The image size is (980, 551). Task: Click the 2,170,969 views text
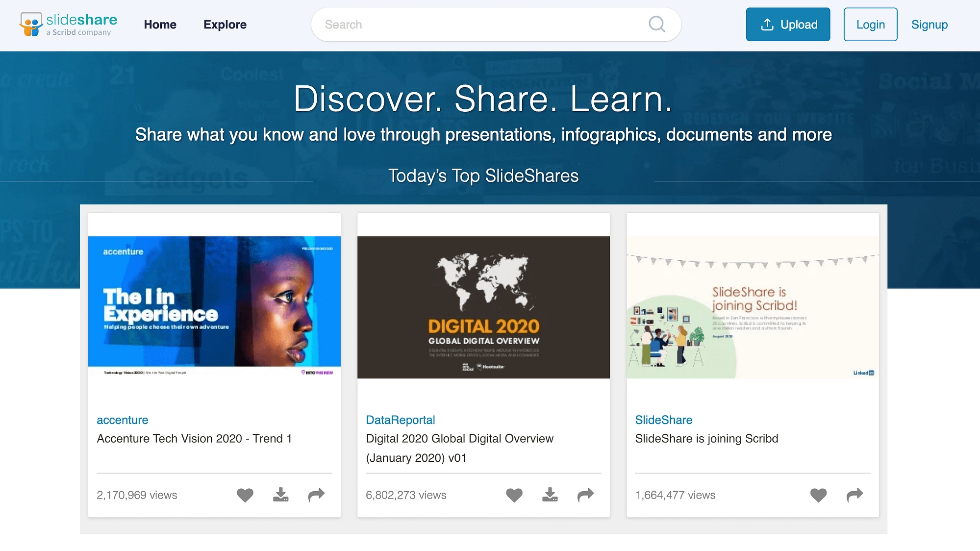click(137, 495)
